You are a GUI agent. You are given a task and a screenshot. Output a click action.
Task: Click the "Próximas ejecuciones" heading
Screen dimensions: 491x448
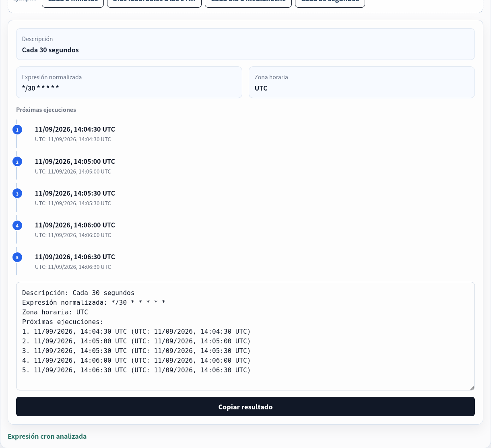46,110
